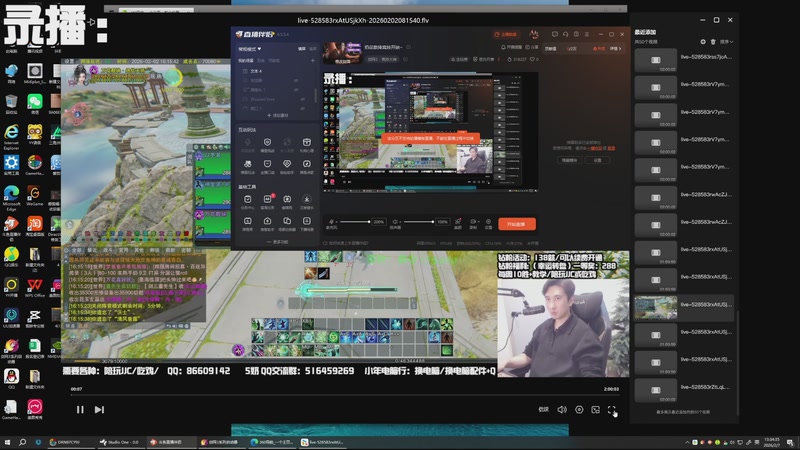This screenshot has height=450, width=800.
Task: Switch to the DRN87CY5U Chrome taskbar window
Action: point(69,442)
